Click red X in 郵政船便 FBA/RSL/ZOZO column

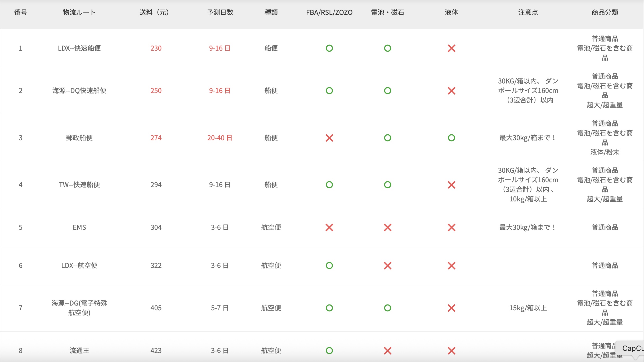[329, 138]
